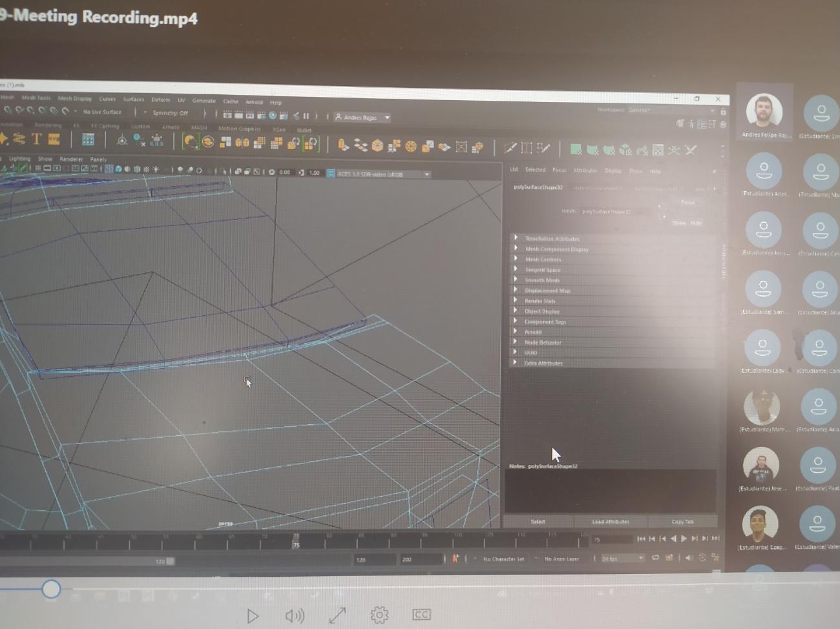840x629 pixels.
Task: Expand the Smooth Mesh section
Action: click(x=541, y=280)
